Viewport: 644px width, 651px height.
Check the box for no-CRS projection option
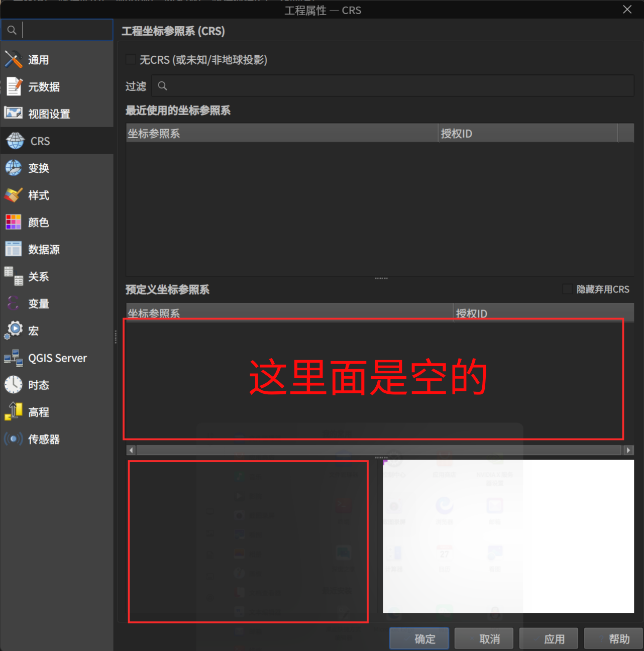[130, 59]
